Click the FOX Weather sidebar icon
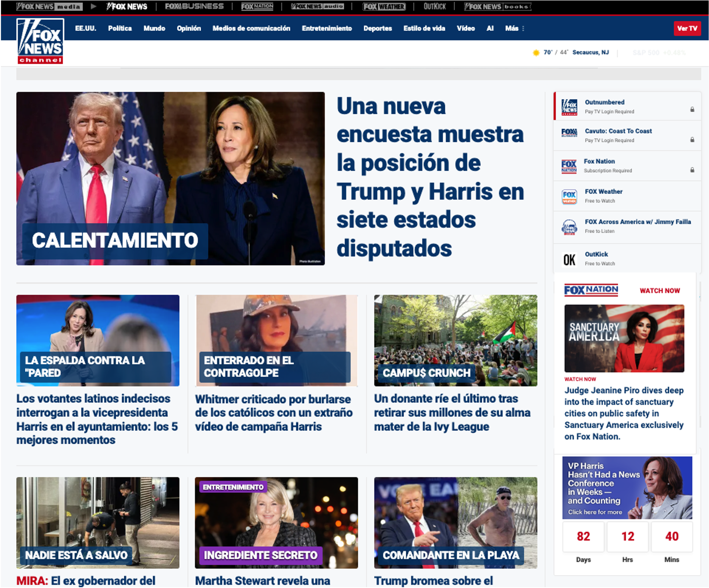The width and height of the screenshot is (709, 588). point(569,197)
